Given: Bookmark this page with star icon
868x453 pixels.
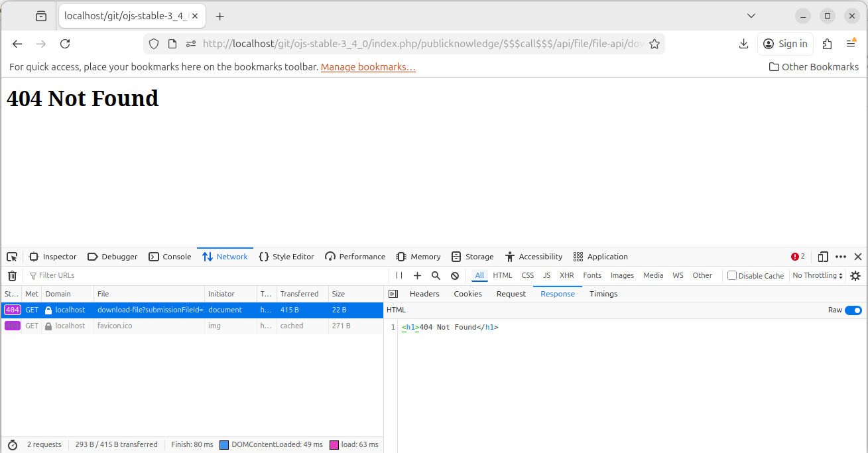Looking at the screenshot, I should (654, 44).
